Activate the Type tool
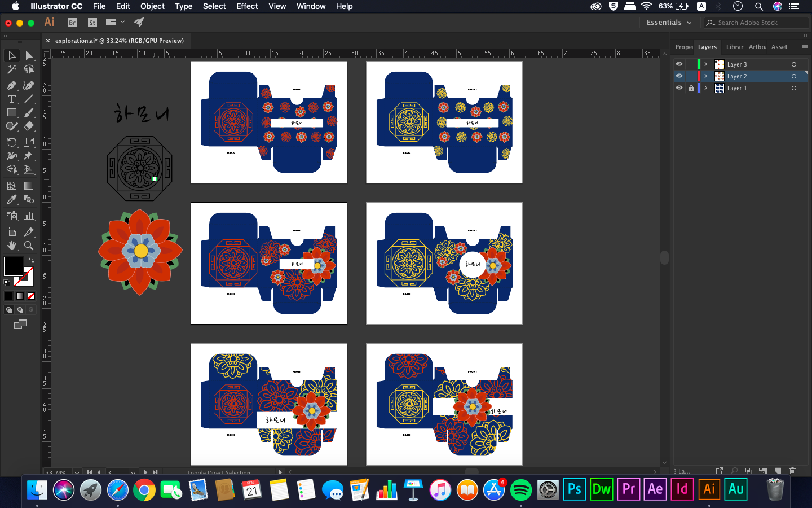This screenshot has width=812, height=508. 11,100
